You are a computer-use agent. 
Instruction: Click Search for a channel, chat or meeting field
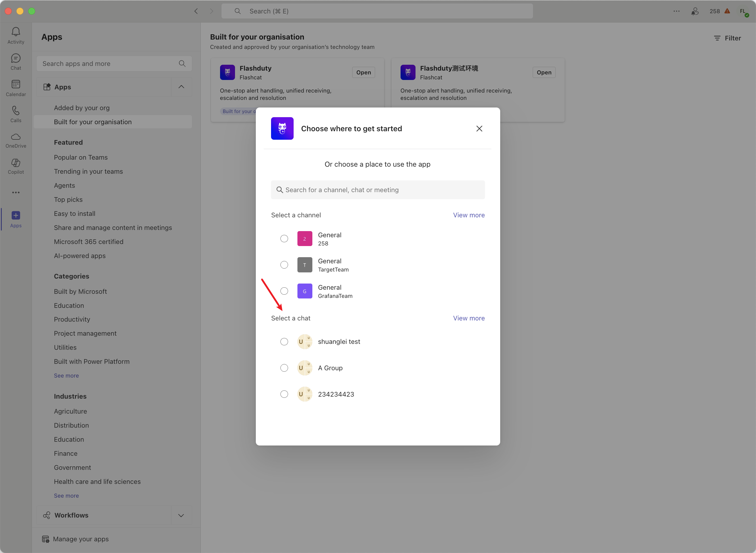378,190
